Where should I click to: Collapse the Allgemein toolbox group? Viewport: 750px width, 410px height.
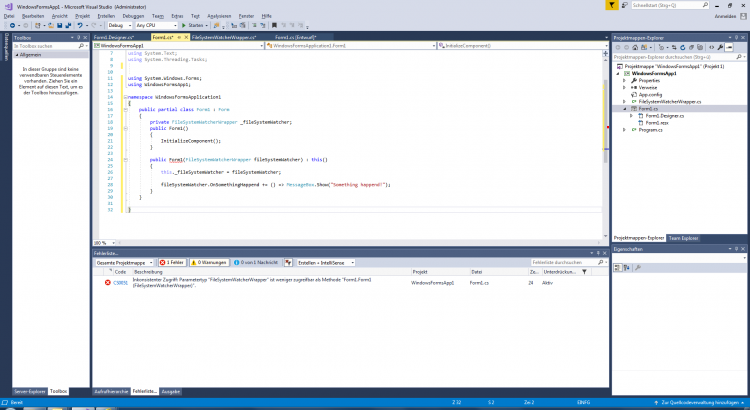(x=17, y=55)
